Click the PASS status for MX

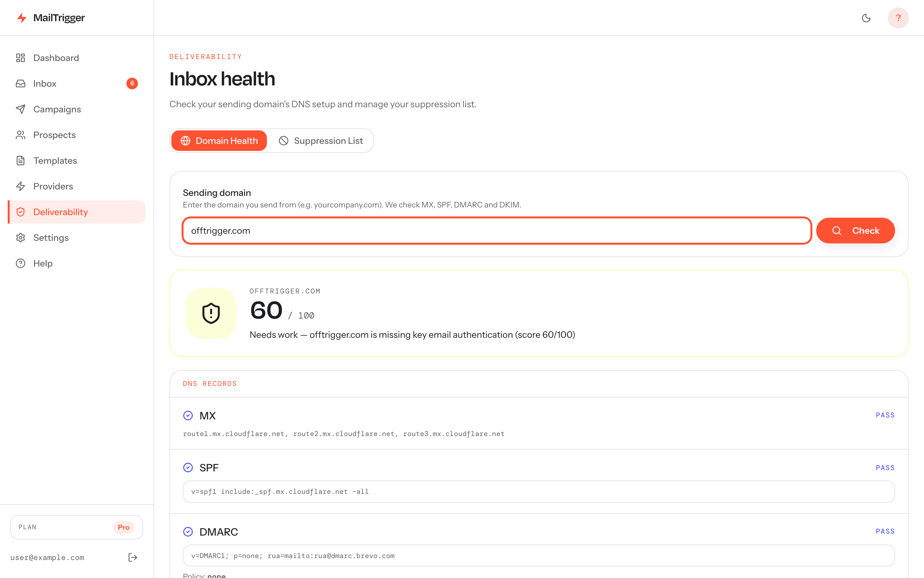[x=885, y=415]
